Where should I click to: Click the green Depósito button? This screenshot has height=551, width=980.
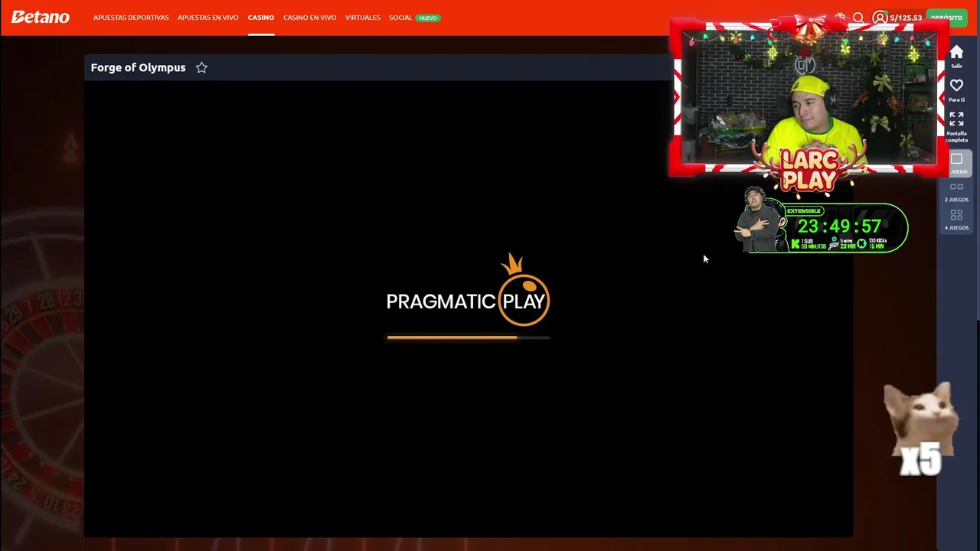(x=947, y=18)
